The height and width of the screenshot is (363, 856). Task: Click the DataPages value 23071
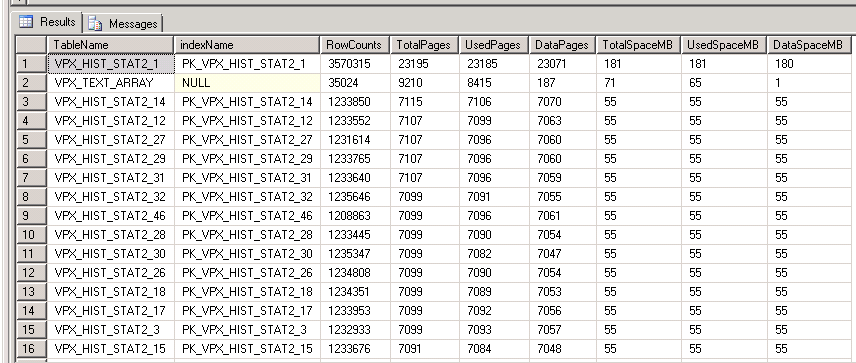click(563, 64)
